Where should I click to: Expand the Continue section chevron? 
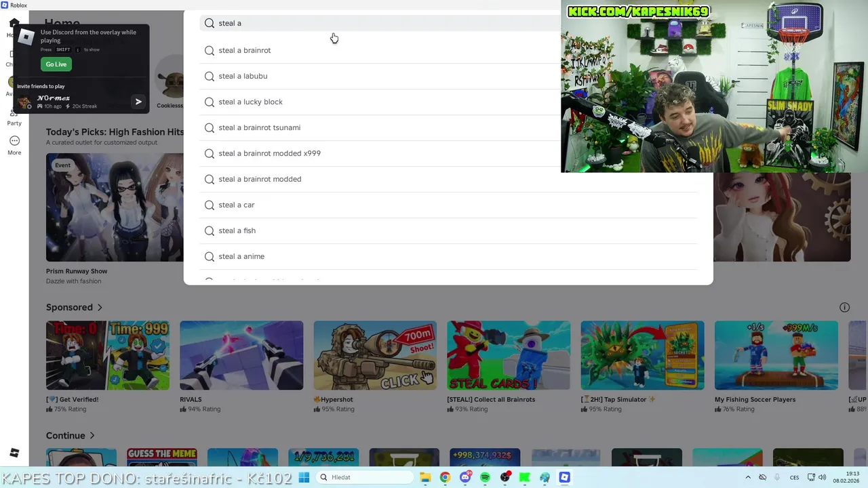click(x=92, y=436)
